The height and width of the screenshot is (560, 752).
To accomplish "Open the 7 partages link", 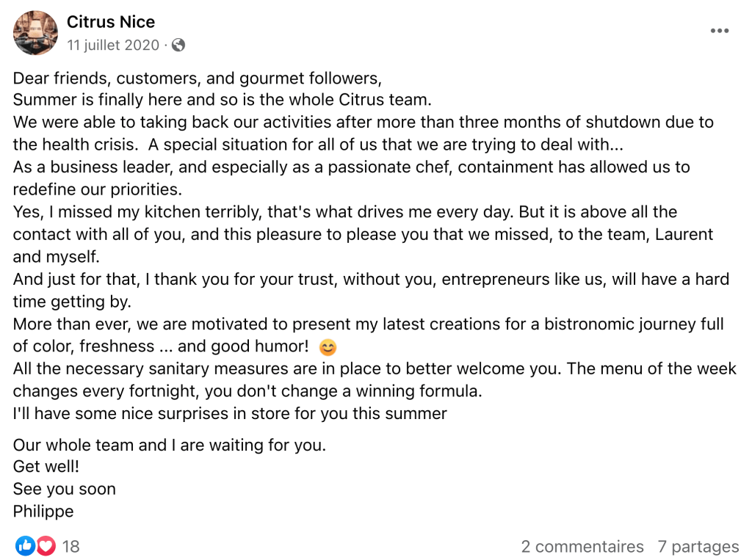I will pos(698,546).
